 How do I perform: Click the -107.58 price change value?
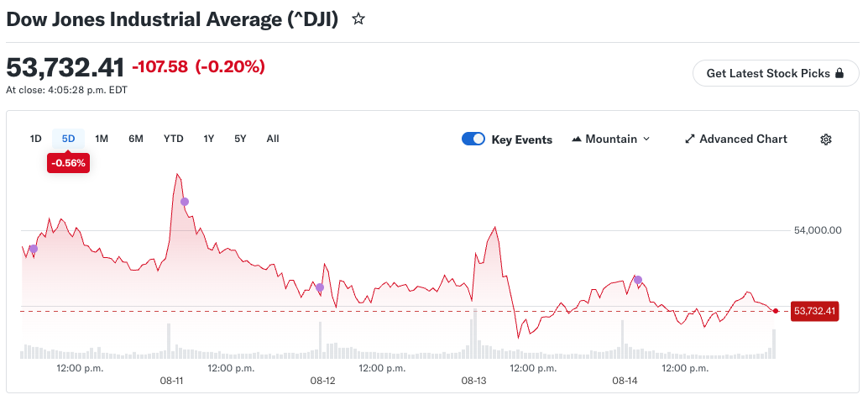[160, 67]
